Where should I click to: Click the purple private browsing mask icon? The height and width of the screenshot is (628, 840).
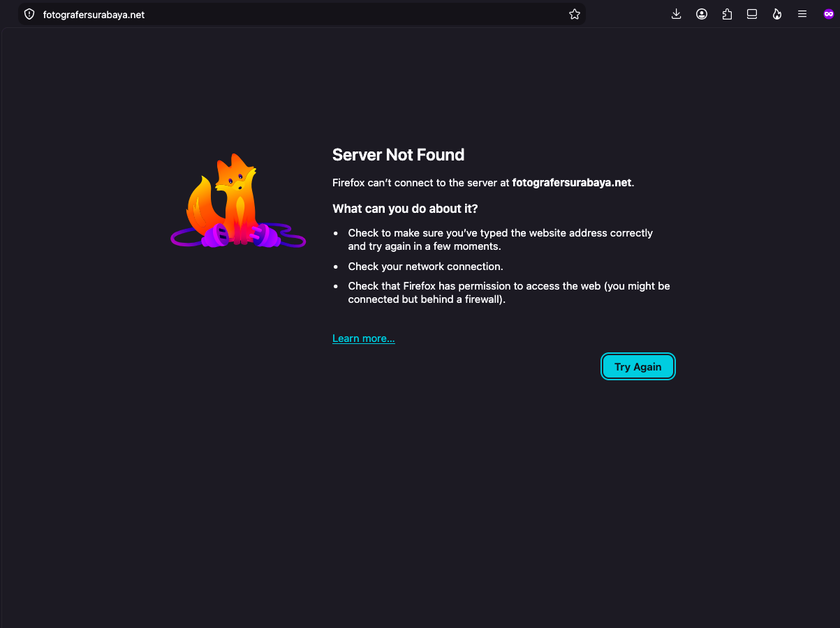pos(829,14)
